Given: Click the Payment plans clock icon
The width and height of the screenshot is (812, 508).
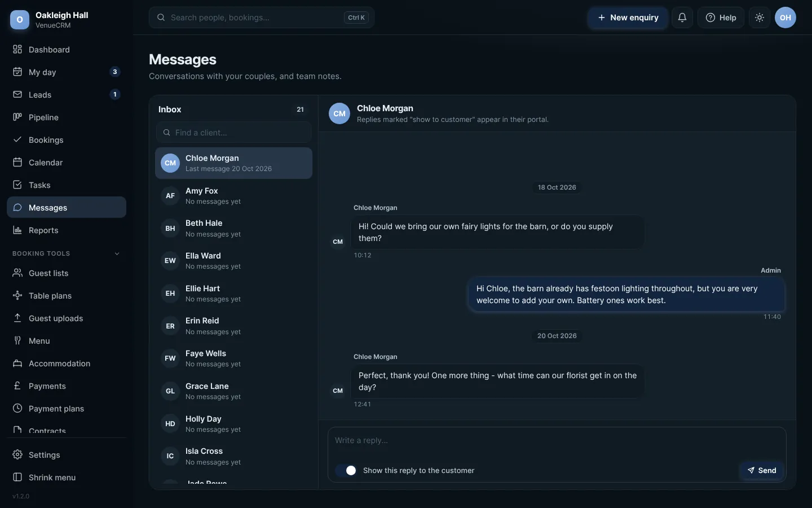Looking at the screenshot, I should click(x=17, y=408).
